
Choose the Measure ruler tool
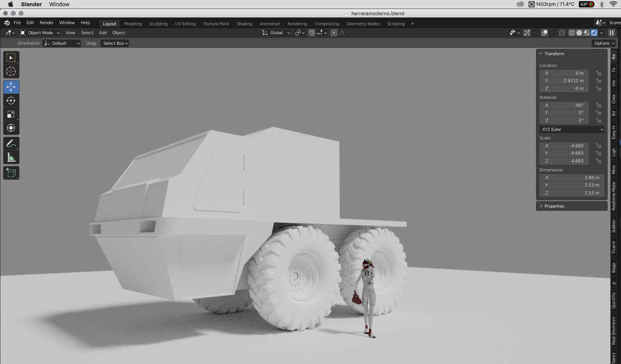click(11, 157)
